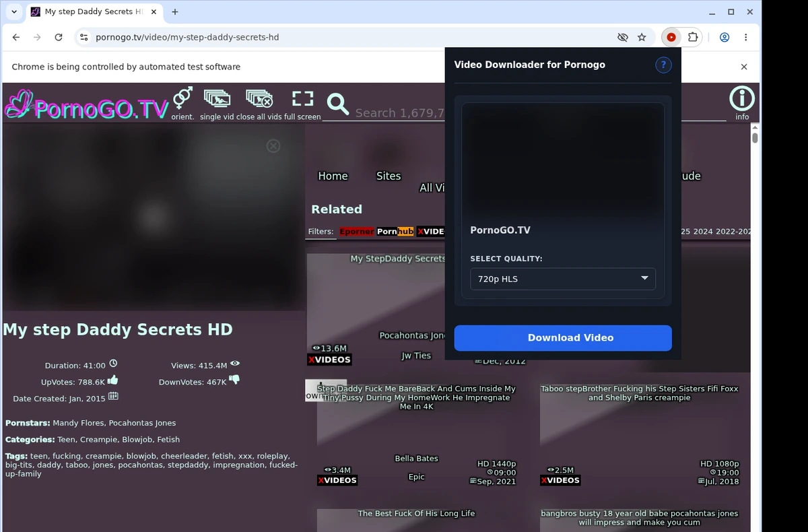
Task: Click the calendar icon next to Sep, 2021
Action: coord(473,481)
